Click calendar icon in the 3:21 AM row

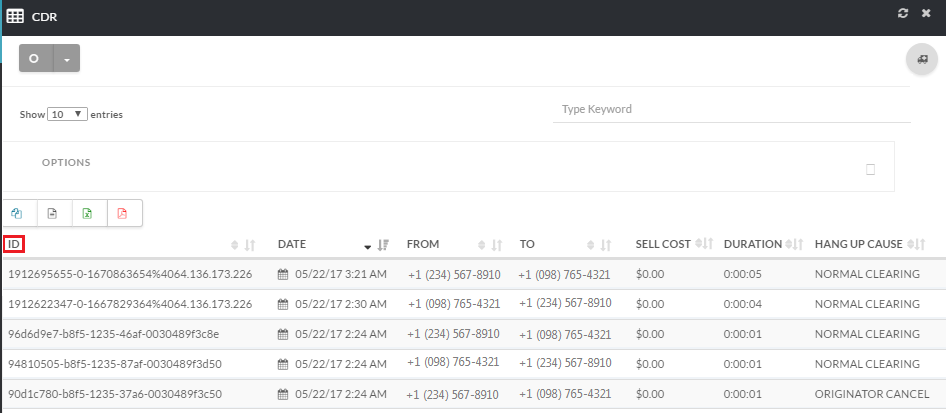coord(283,274)
